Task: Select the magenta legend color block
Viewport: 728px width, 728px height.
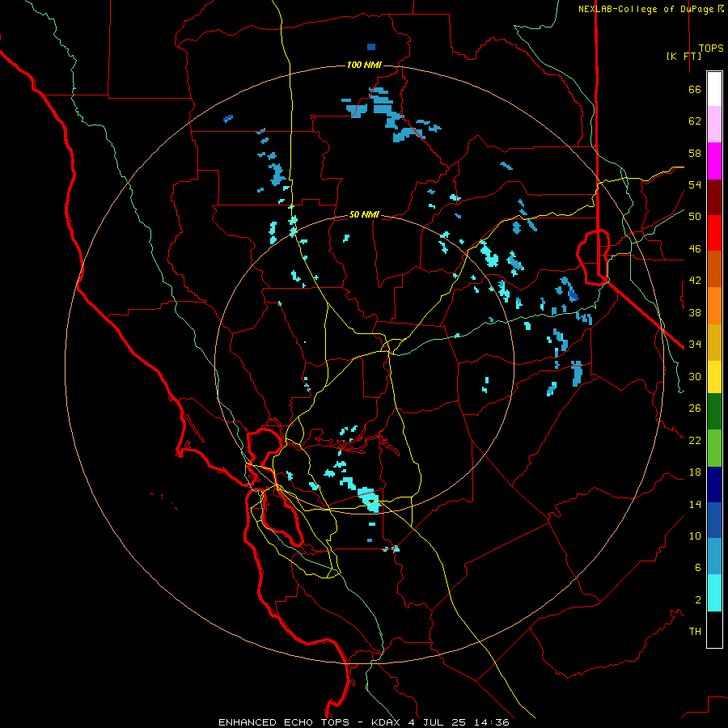Action: pos(714,161)
